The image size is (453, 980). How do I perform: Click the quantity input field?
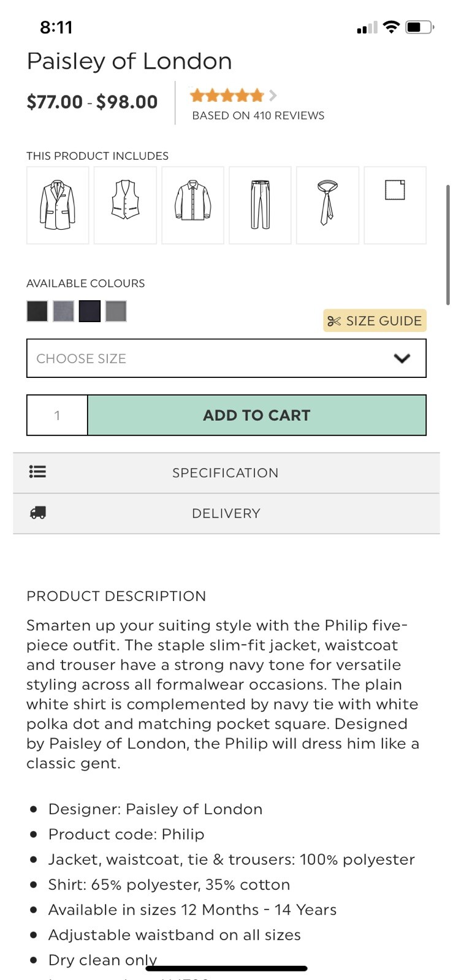point(58,415)
